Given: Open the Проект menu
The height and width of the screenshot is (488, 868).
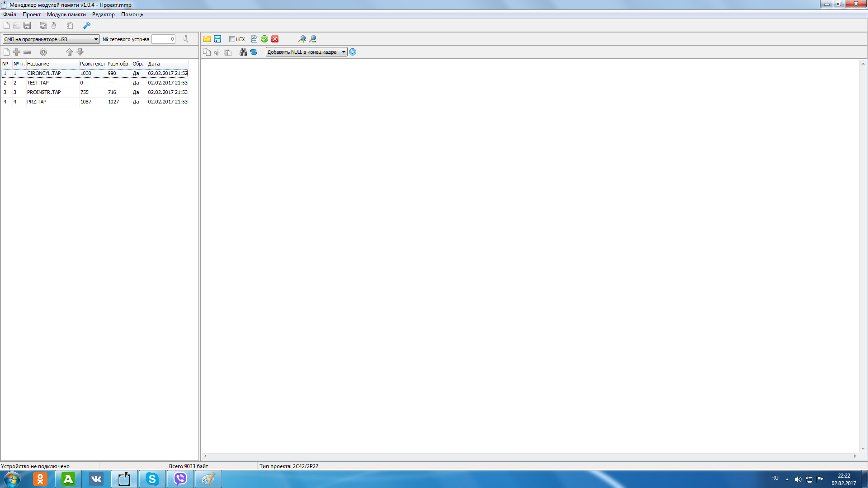Looking at the screenshot, I should [x=32, y=14].
